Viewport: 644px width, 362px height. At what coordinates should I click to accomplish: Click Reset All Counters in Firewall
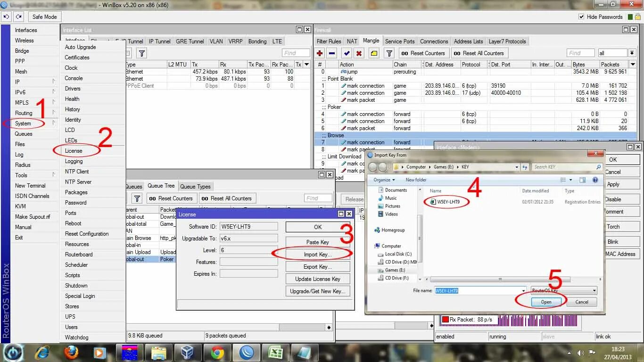click(479, 53)
